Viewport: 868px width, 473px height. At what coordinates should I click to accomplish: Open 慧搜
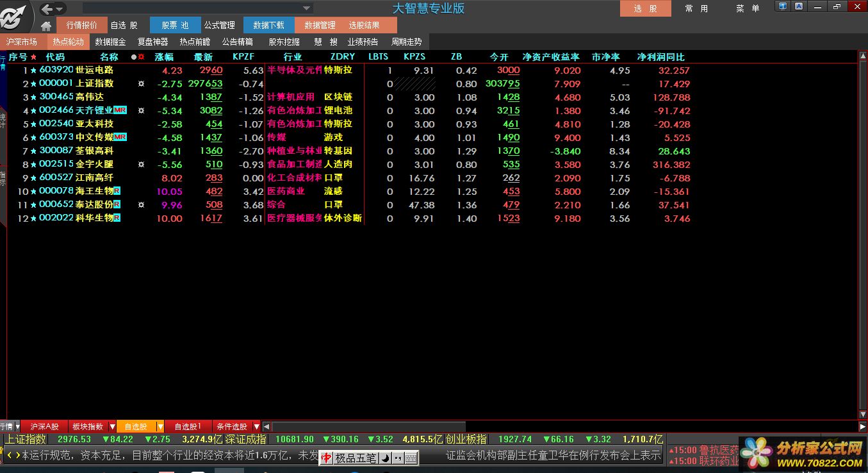pos(325,42)
